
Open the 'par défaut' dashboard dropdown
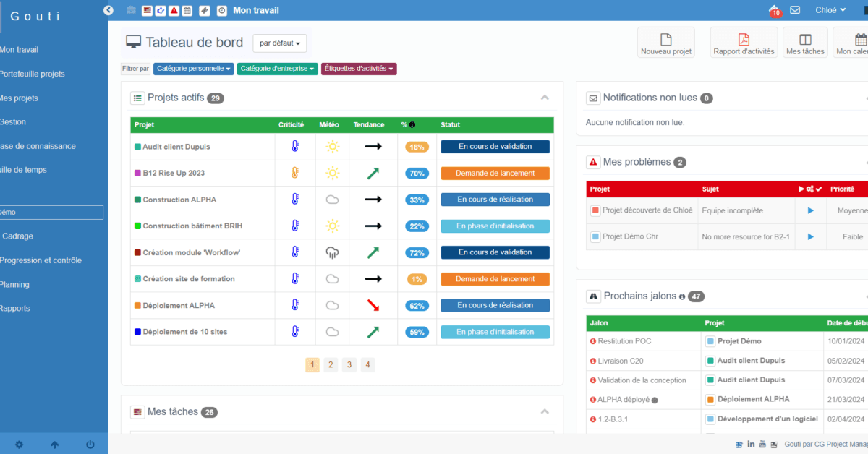point(280,43)
